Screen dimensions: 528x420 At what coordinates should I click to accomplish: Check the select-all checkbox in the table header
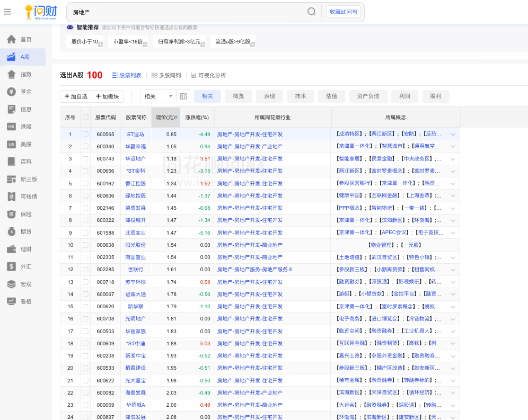[x=85, y=117]
